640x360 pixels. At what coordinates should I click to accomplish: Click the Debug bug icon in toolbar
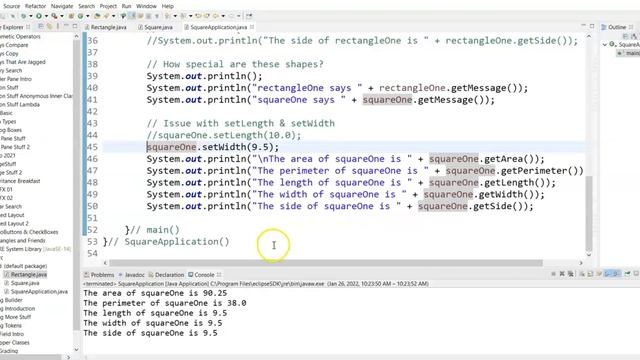24,16
